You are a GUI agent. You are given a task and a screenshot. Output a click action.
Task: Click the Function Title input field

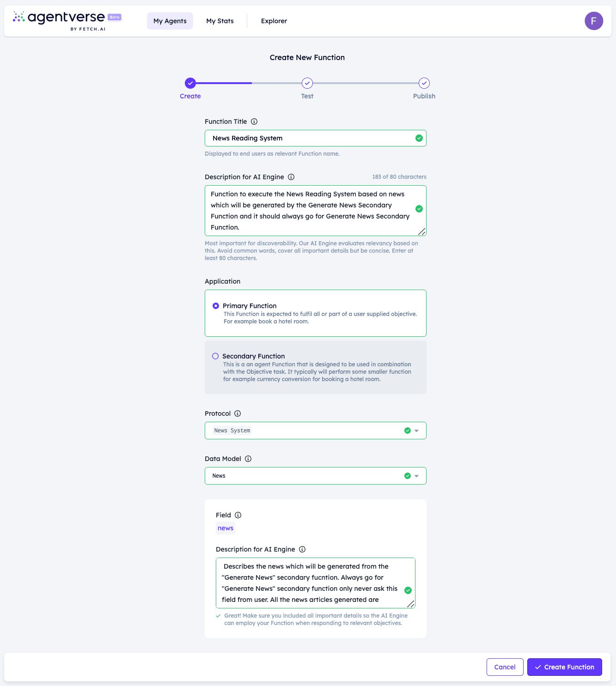click(316, 138)
